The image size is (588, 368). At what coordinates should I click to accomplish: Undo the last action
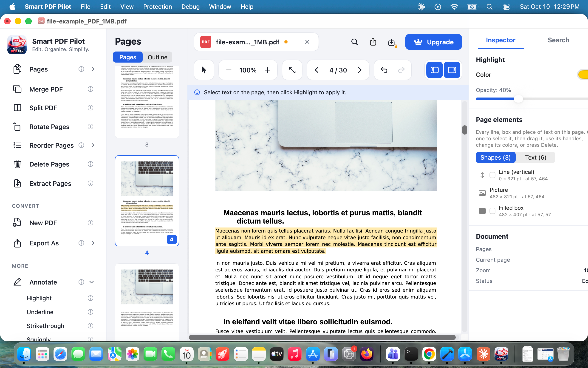[x=384, y=70]
